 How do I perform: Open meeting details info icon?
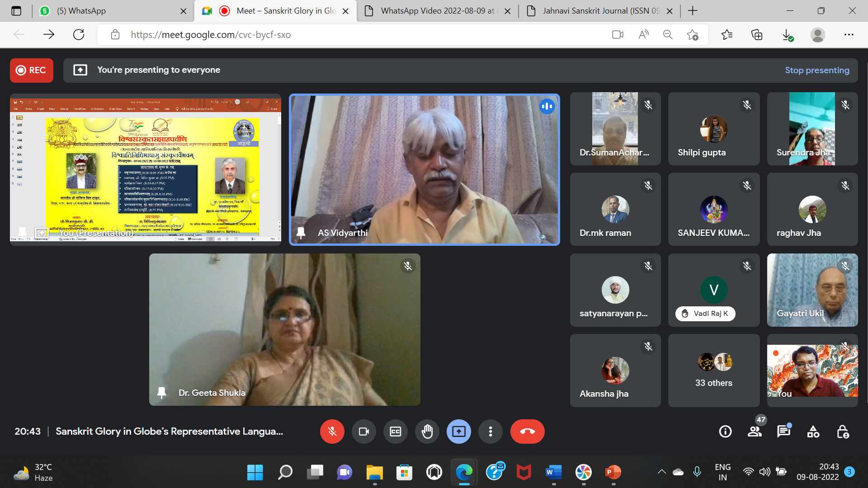(725, 432)
